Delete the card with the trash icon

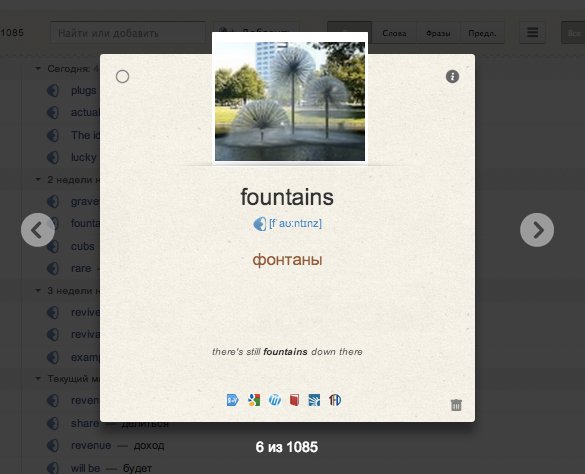[x=456, y=405]
